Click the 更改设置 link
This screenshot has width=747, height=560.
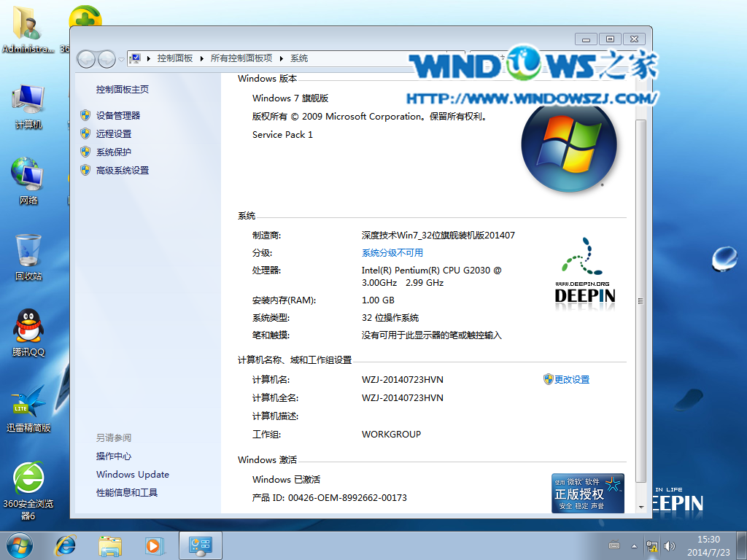(573, 379)
